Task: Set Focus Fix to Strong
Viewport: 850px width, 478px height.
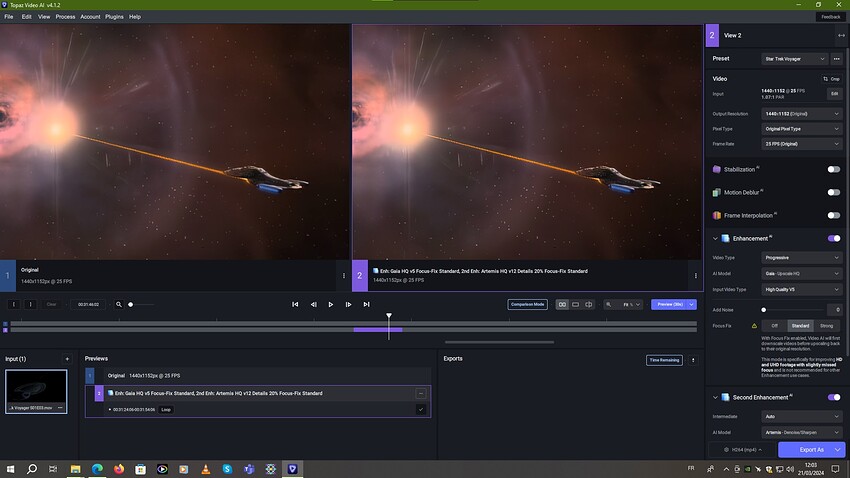Action: (826, 325)
